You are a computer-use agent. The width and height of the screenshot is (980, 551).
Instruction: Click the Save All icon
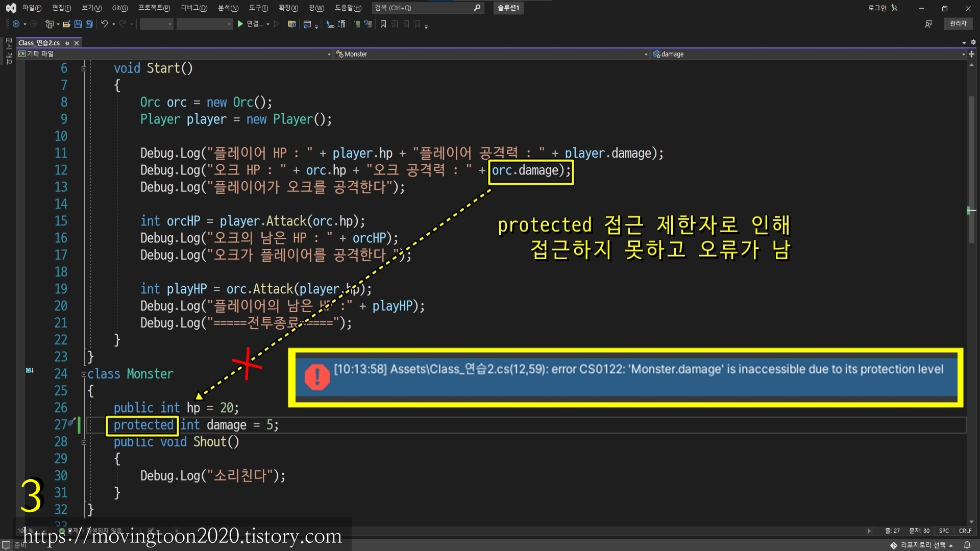click(89, 24)
